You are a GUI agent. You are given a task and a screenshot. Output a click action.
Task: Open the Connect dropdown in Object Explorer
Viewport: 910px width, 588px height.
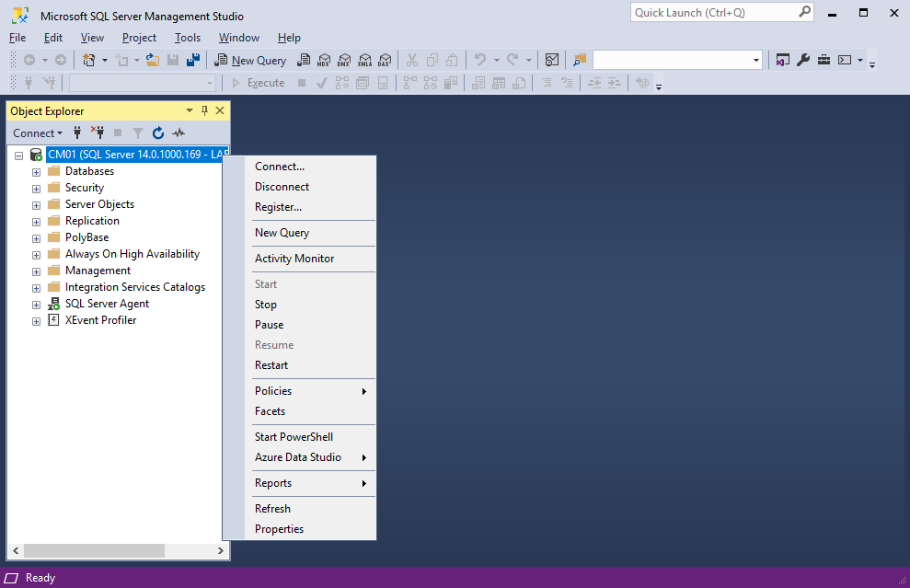(x=38, y=133)
